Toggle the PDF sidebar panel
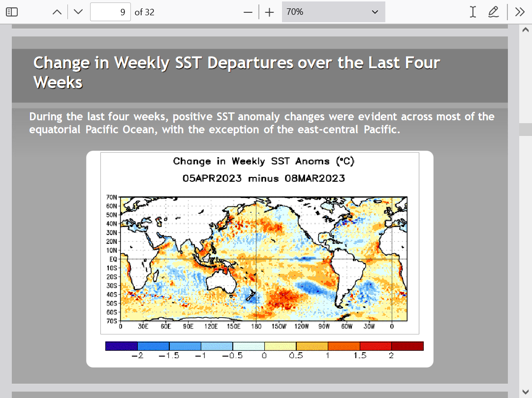Viewport: 532px width, 398px height. click(12, 12)
